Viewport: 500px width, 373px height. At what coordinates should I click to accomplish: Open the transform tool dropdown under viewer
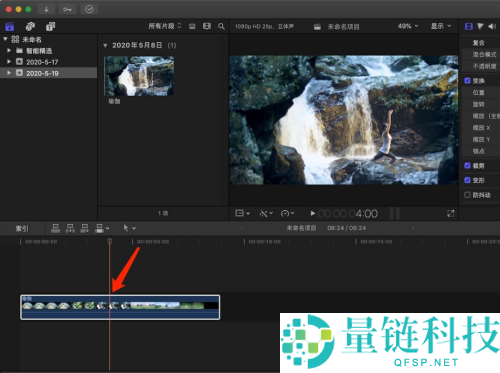(x=242, y=213)
